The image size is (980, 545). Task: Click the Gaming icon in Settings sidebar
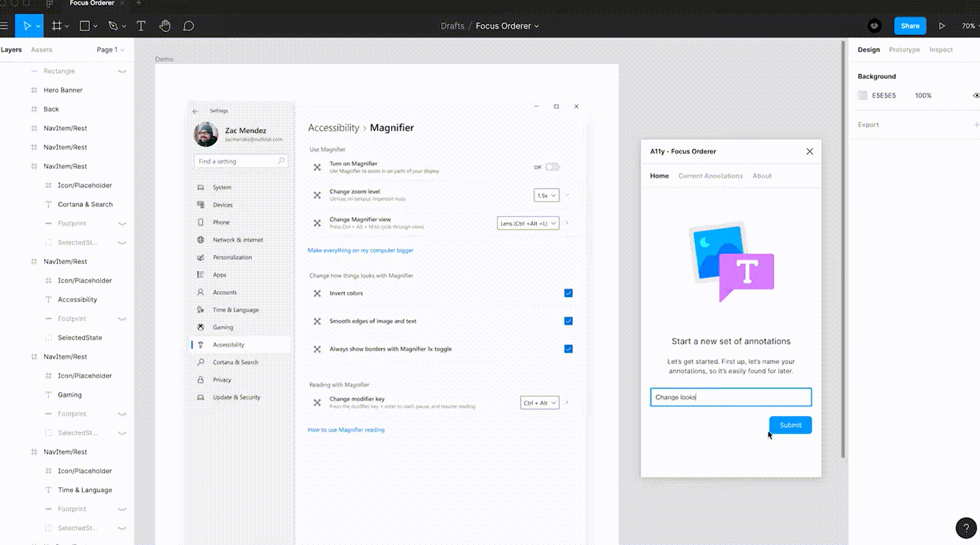[x=201, y=327]
